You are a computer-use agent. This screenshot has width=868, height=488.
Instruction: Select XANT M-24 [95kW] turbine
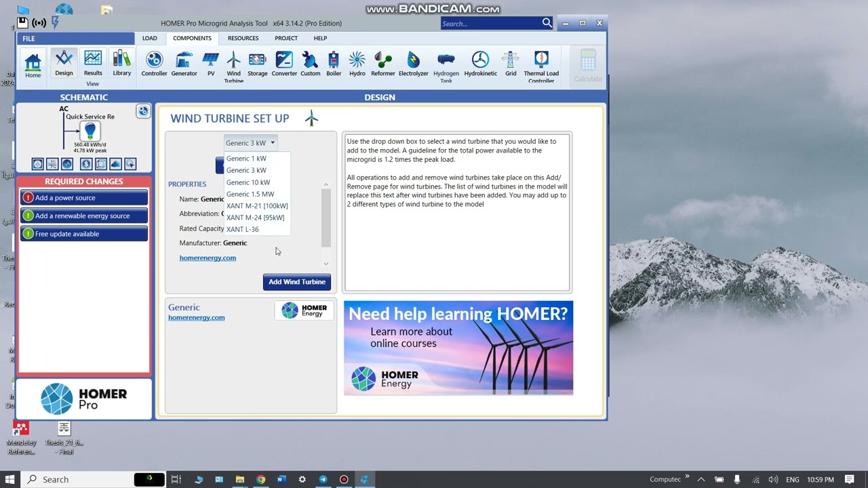(255, 218)
